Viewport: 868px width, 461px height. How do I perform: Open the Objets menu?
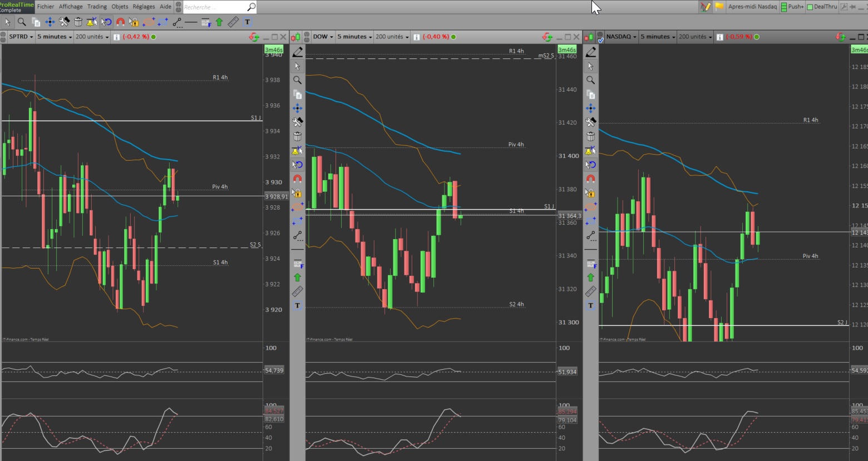tap(120, 7)
